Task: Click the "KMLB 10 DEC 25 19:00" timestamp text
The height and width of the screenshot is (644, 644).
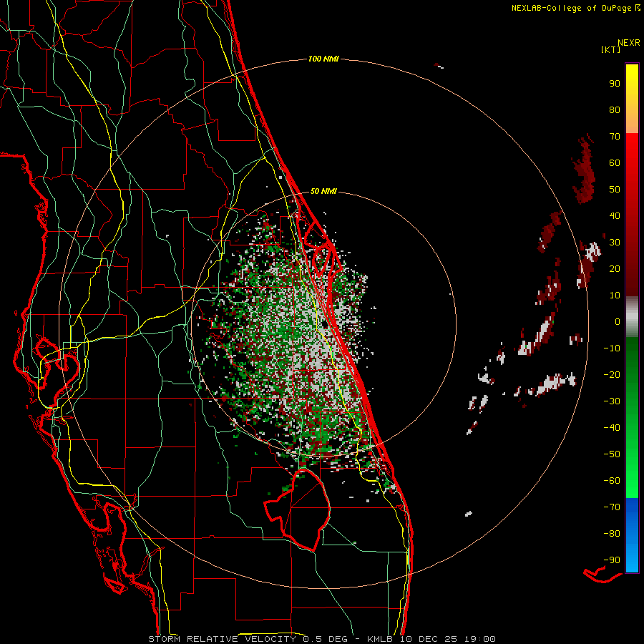Action: click(431, 639)
